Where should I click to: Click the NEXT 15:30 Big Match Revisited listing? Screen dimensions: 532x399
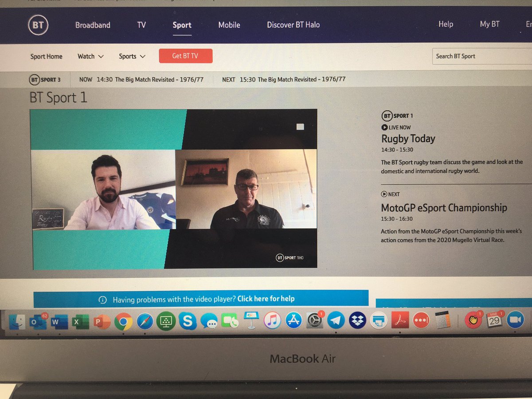284,80
